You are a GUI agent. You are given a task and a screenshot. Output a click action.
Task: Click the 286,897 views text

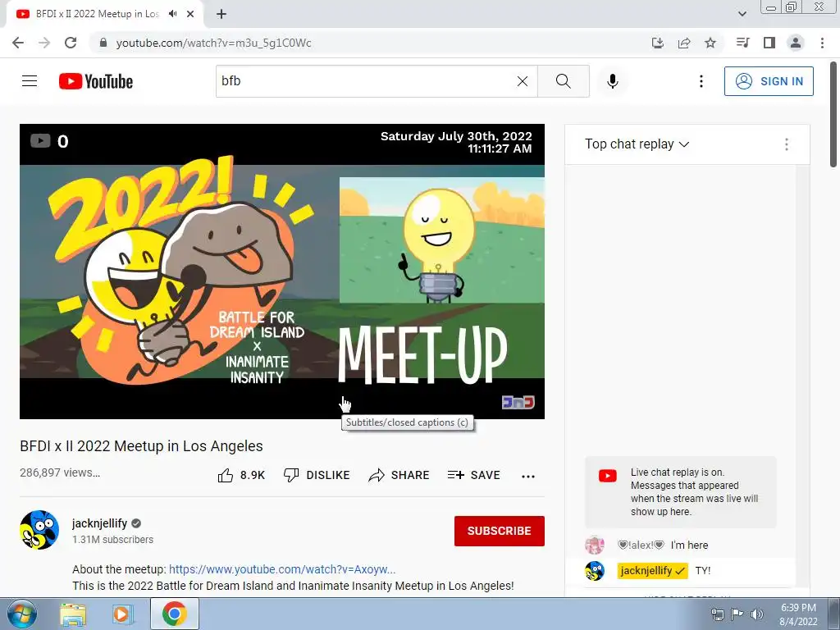click(x=59, y=472)
